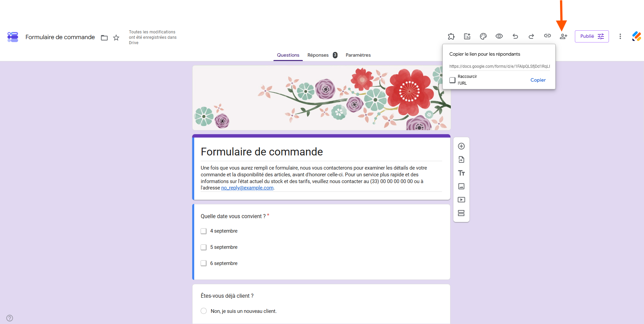644x324 pixels.
Task: Select the responder link URL field
Action: [499, 66]
